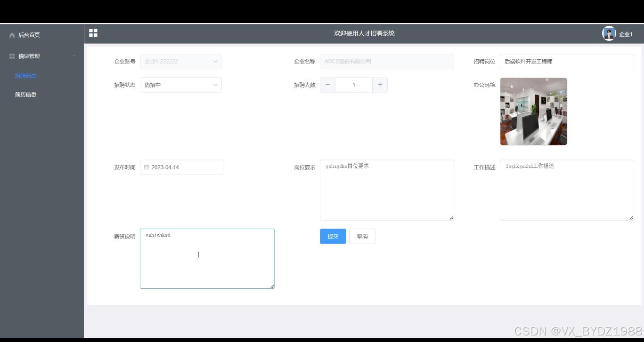Open the 企业账号 dropdown
The height and width of the screenshot is (342, 644).
pos(181,61)
